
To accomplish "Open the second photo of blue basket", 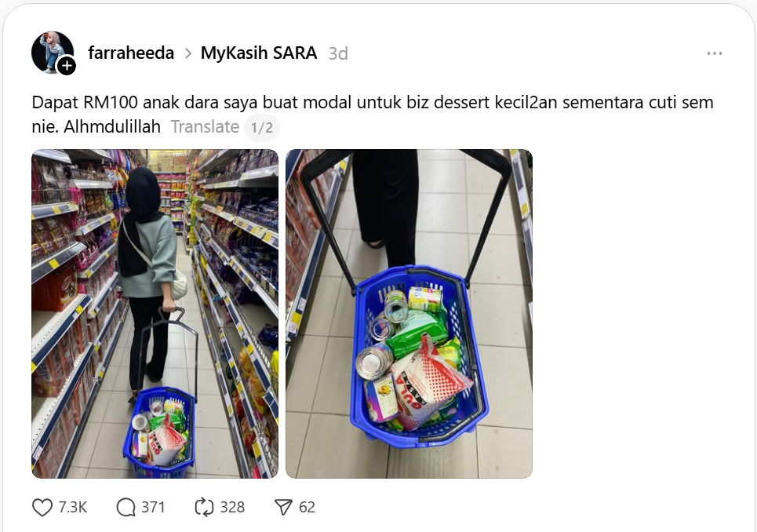I will coord(409,314).
